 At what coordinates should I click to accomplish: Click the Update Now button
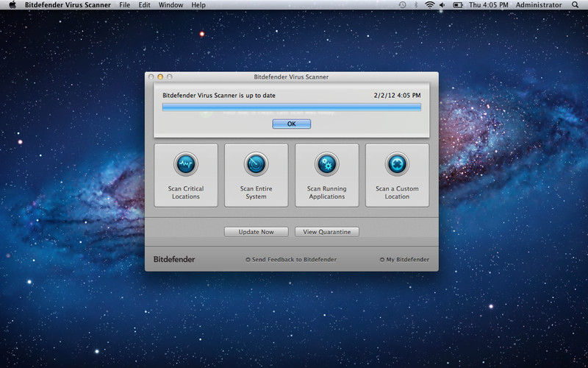[256, 232]
